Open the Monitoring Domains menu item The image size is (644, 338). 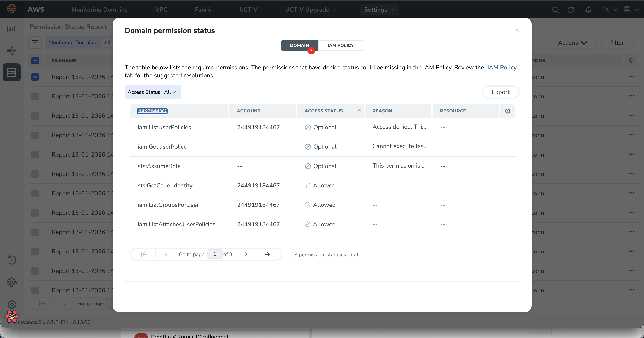(99, 10)
